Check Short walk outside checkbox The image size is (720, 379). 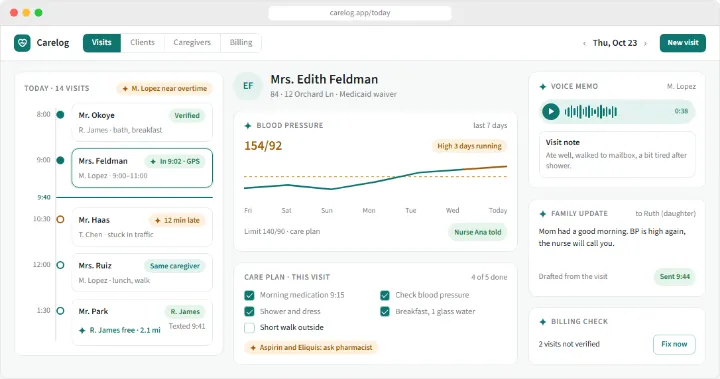click(x=249, y=328)
